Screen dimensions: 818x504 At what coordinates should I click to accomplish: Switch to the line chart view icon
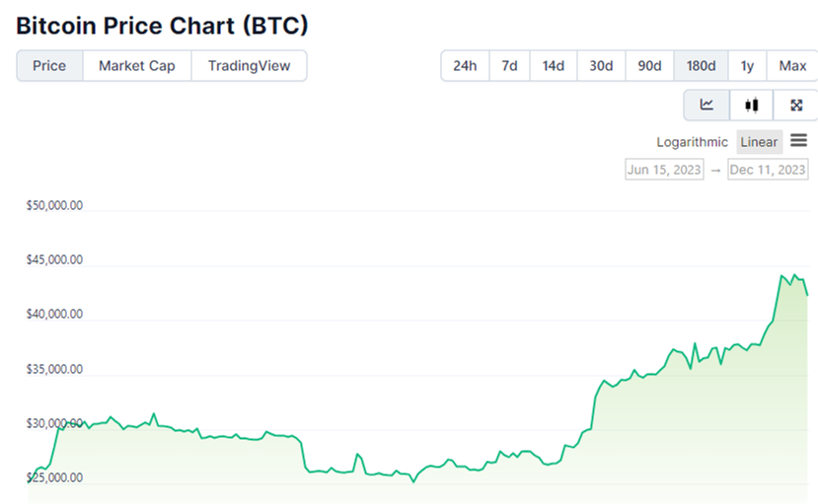[x=706, y=105]
